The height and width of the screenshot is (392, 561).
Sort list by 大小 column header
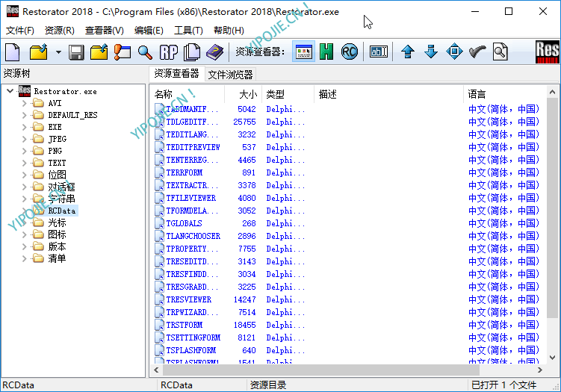[x=248, y=94]
